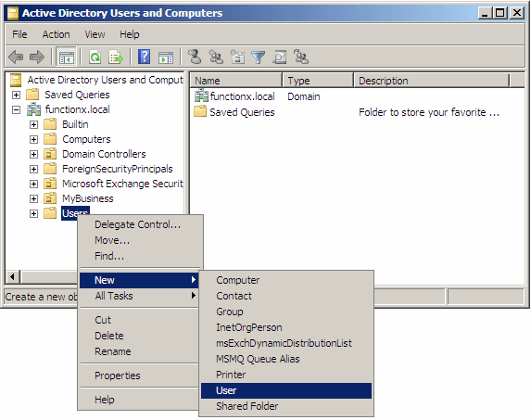Image resolution: width=531 pixels, height=420 pixels.
Task: Sort by the Description column header
Action: (x=432, y=81)
